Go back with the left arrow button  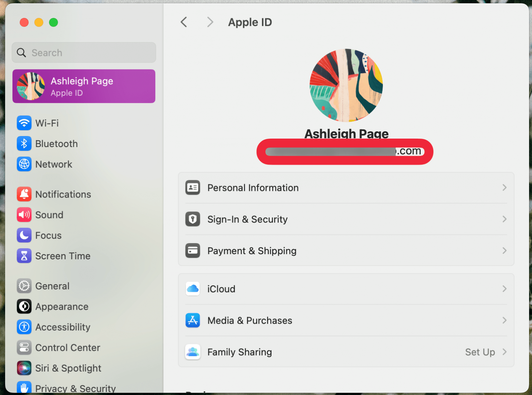(x=184, y=22)
